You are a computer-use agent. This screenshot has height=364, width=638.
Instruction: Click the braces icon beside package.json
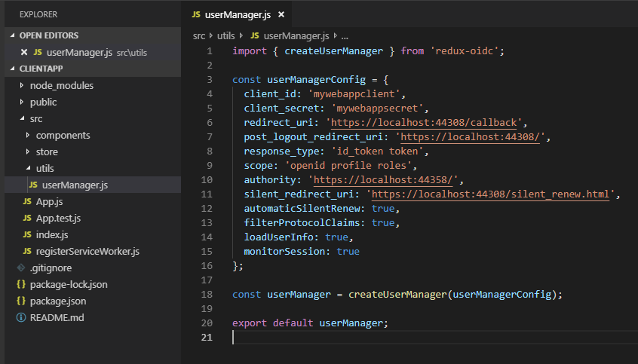[21, 301]
